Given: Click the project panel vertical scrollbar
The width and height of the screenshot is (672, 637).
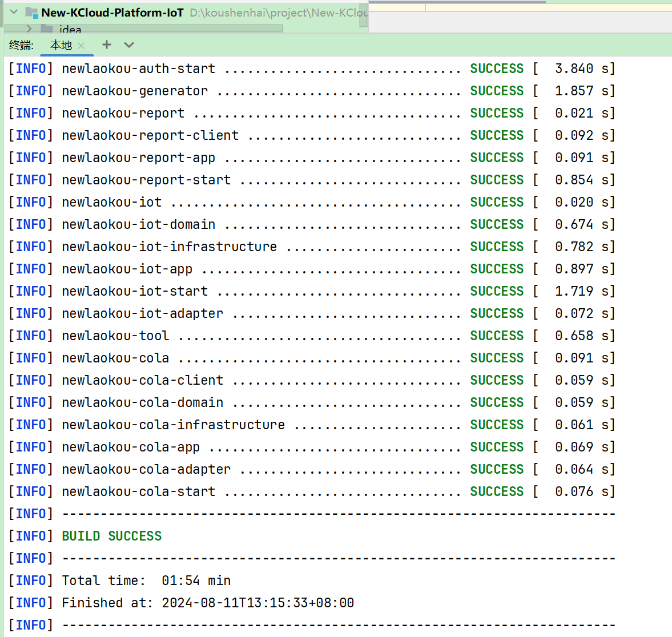Looking at the screenshot, I should click(x=363, y=15).
